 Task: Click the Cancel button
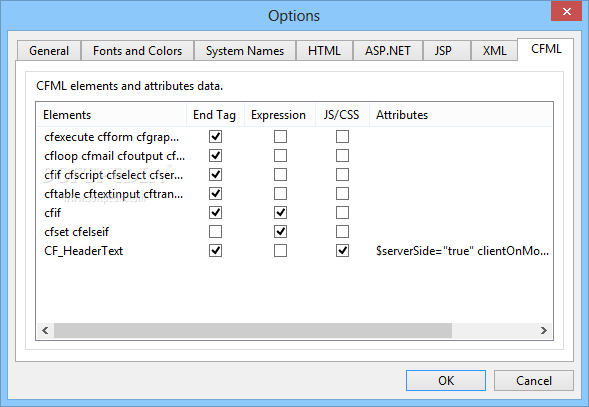point(534,381)
